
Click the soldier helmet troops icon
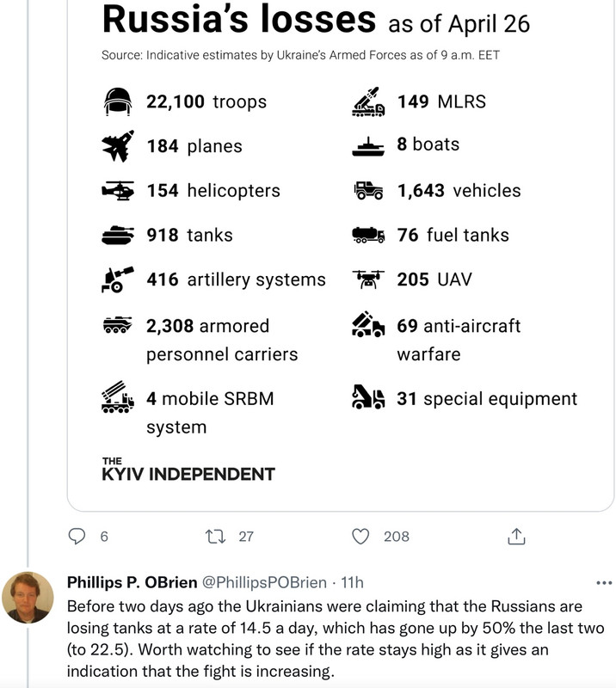(117, 101)
